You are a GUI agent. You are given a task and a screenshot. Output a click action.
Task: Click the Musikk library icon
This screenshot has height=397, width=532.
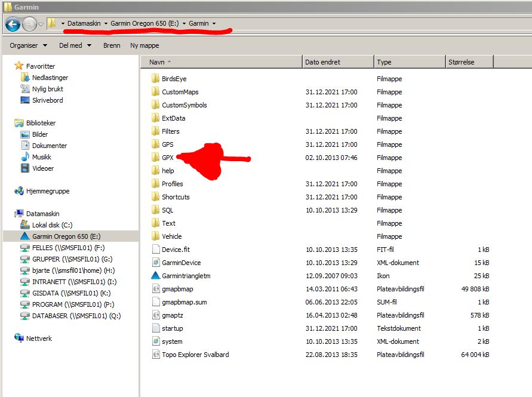25,157
